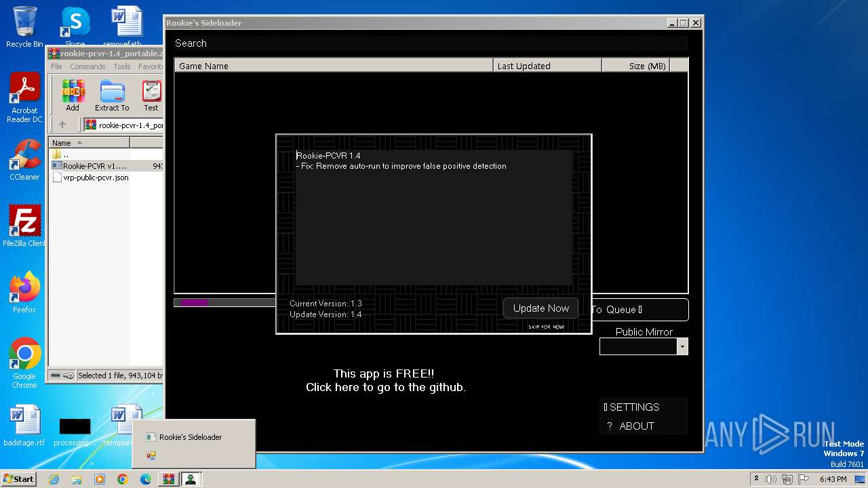Open the Commands menu in WinRAR
The image size is (868, 488).
(87, 66)
